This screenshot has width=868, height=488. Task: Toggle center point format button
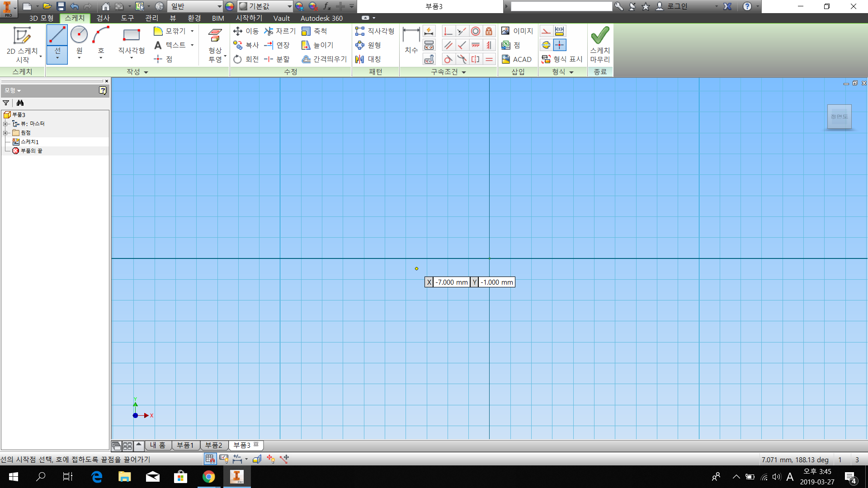pyautogui.click(x=560, y=45)
